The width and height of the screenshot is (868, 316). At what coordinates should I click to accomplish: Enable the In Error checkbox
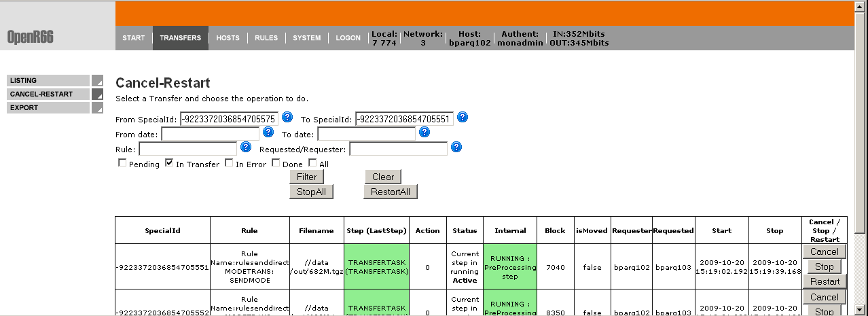(229, 163)
